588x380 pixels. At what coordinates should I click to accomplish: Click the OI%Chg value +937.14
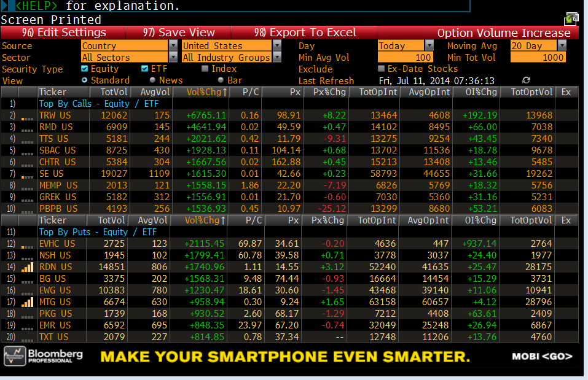(x=479, y=244)
